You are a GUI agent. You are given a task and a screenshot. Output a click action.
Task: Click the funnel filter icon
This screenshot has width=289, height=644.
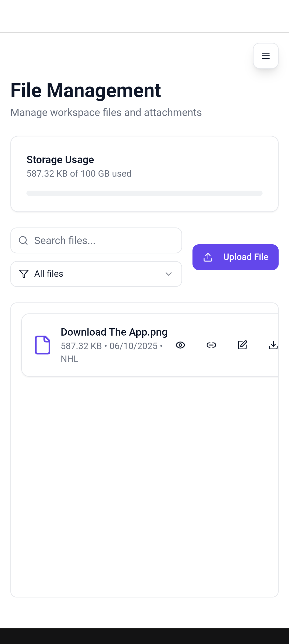(24, 274)
